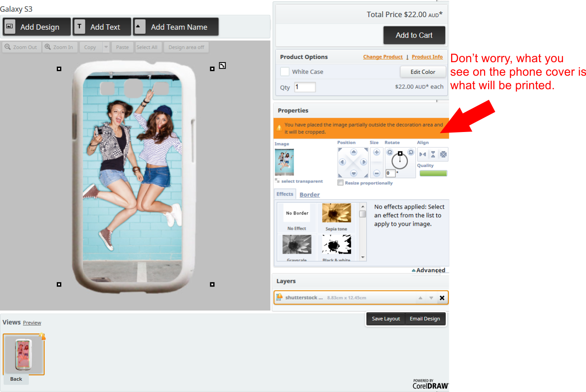The image size is (586, 392).
Task: Open the Copy dropdown arrow
Action: (x=106, y=47)
